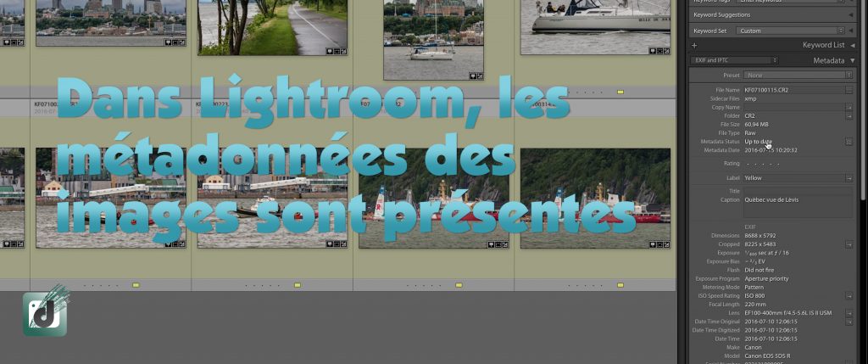The height and width of the screenshot is (364, 868).
Task: Click develop badge on last bottom-row ships thumbnail
Action: (x=666, y=244)
